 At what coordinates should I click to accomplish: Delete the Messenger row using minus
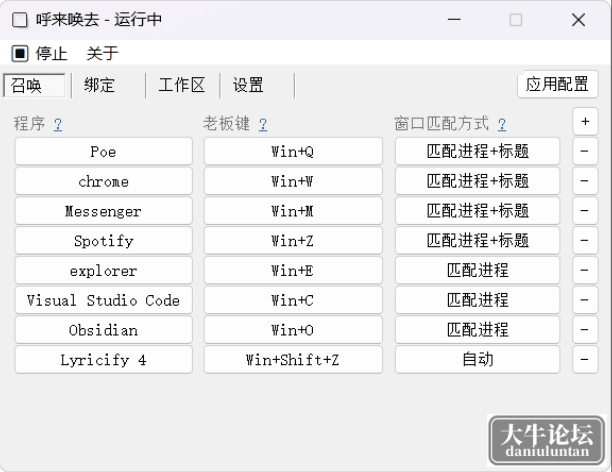[x=585, y=211]
